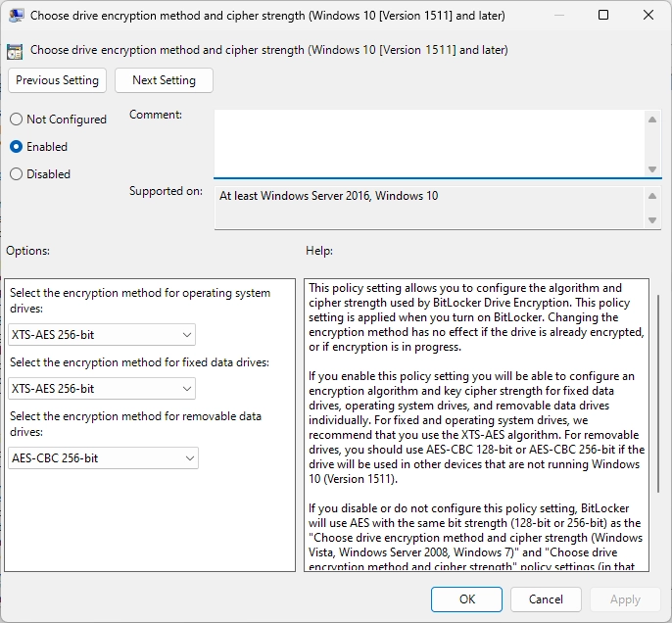Open removable data drives encryption dropdown
The width and height of the screenshot is (672, 623).
pyautogui.click(x=103, y=458)
